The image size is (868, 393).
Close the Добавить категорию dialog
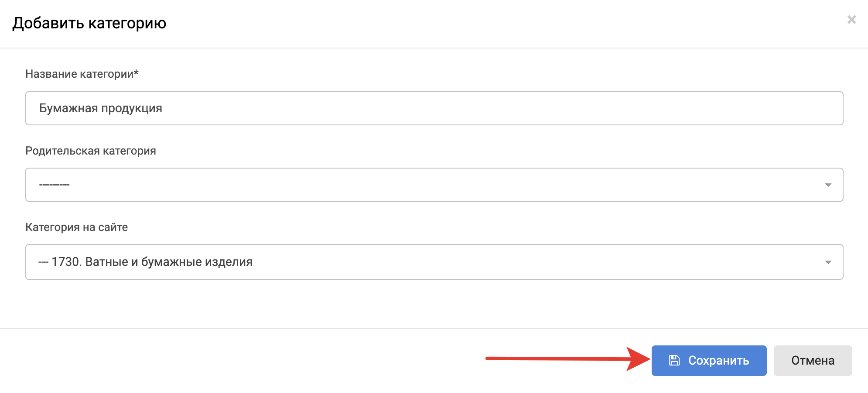851,20
